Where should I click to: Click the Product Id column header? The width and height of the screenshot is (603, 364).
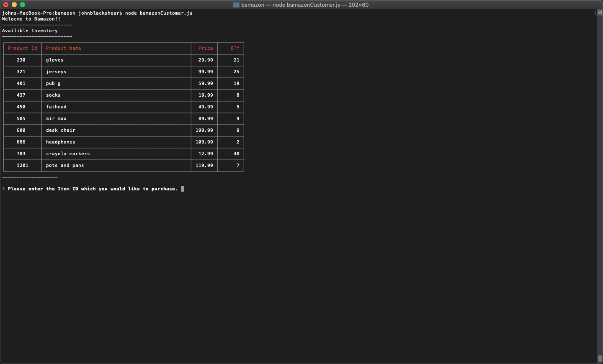(23, 49)
